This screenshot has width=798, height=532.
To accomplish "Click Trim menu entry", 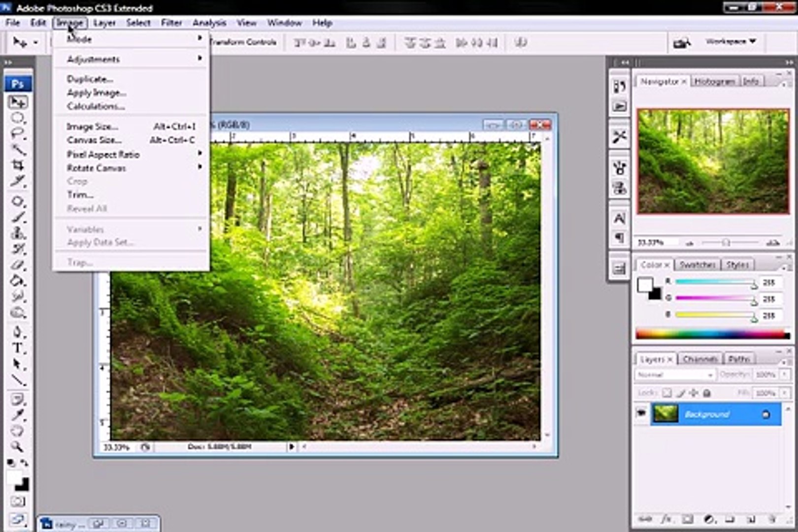I will (x=132, y=195).
